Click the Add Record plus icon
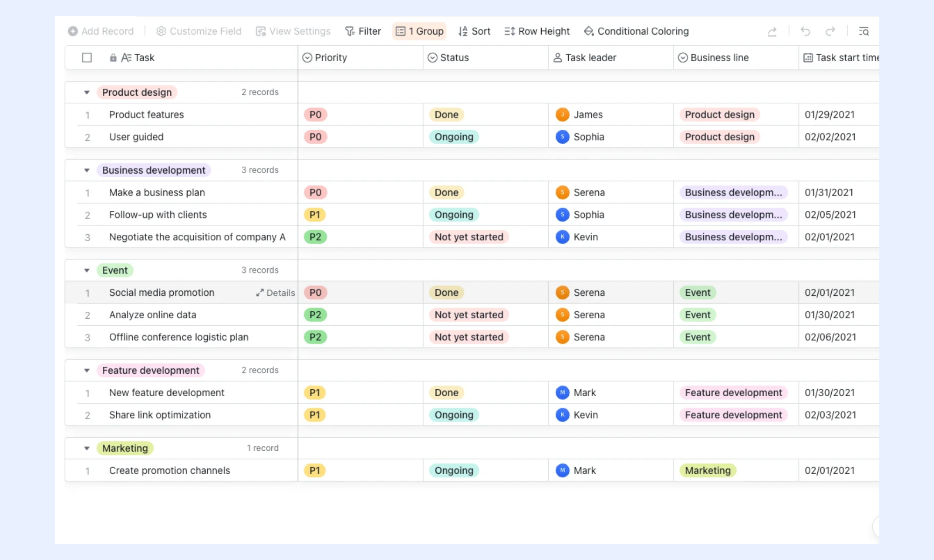934x560 pixels. (x=73, y=31)
